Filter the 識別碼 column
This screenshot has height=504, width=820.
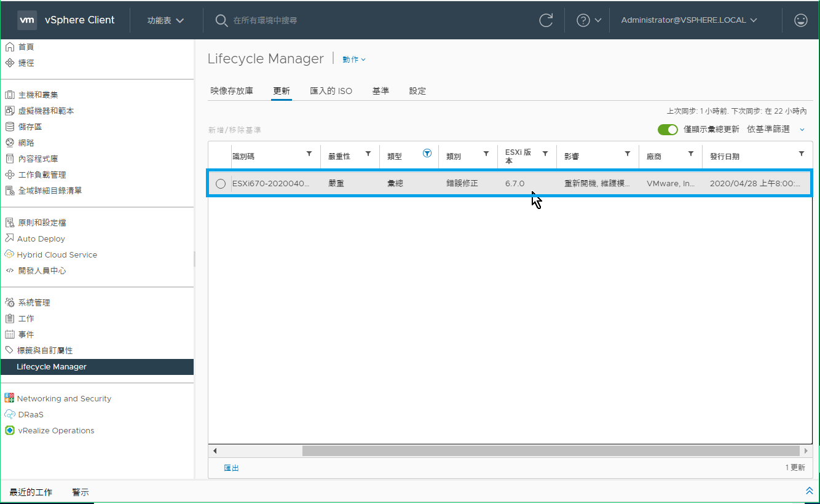click(309, 154)
